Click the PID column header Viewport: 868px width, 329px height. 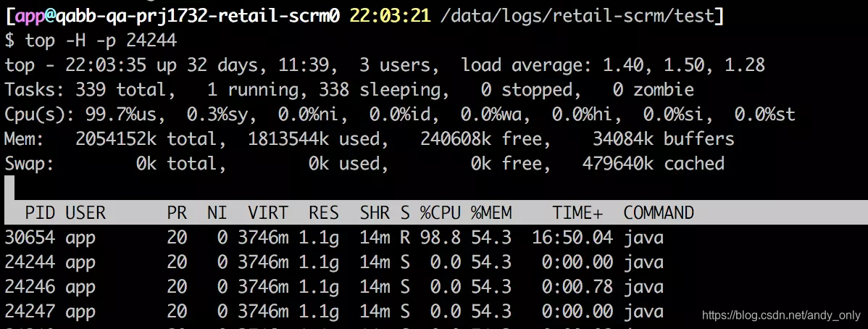pos(41,212)
